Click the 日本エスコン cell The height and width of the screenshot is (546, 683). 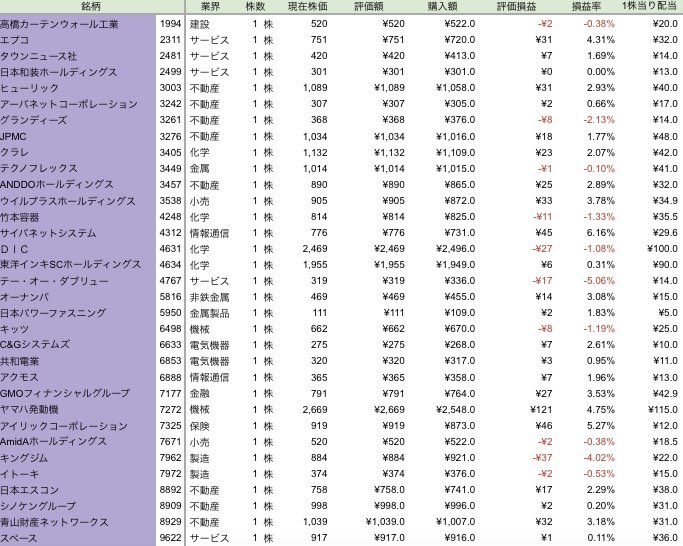[x=29, y=490]
